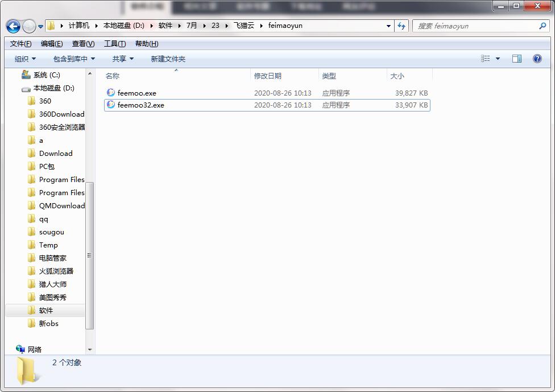
Task: Open the qq folder in sidebar
Action: point(43,219)
